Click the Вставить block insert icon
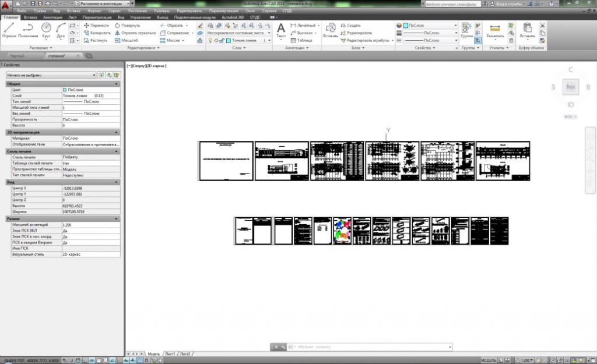This screenshot has width=597, height=364. tap(331, 30)
